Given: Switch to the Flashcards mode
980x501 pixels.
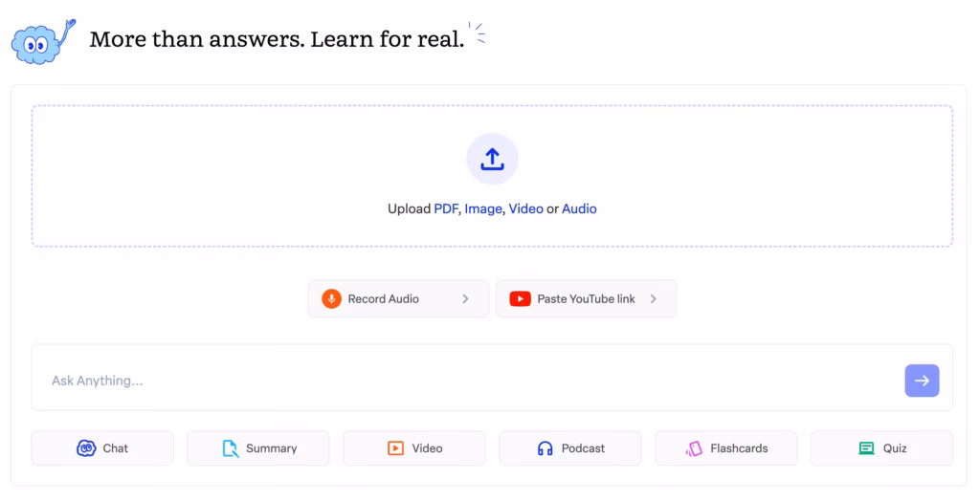Looking at the screenshot, I should pyautogui.click(x=726, y=447).
